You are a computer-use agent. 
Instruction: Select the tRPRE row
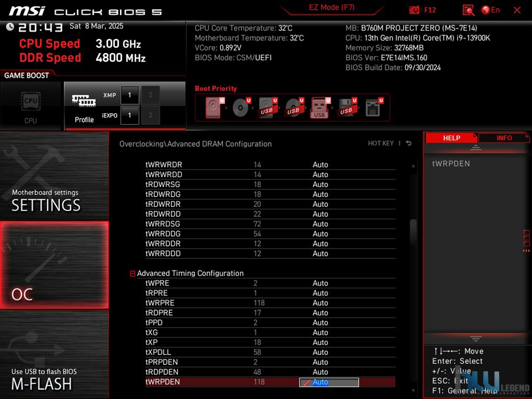tap(270, 293)
